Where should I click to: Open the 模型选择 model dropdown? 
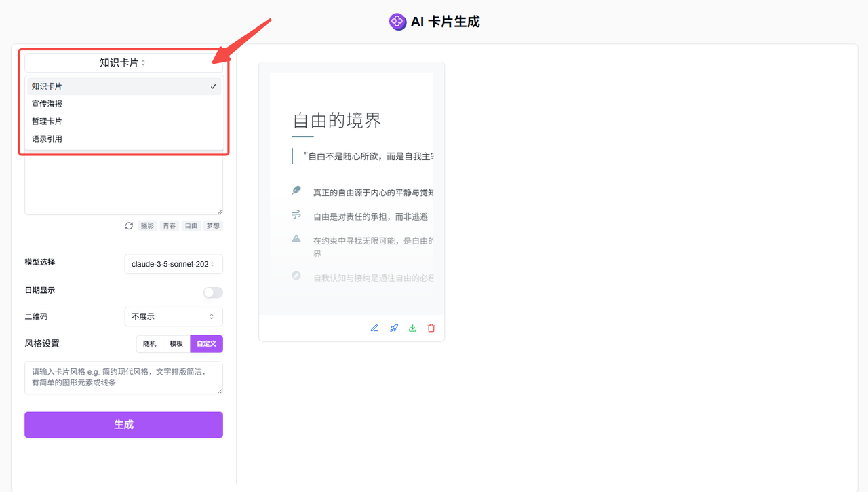click(x=174, y=264)
